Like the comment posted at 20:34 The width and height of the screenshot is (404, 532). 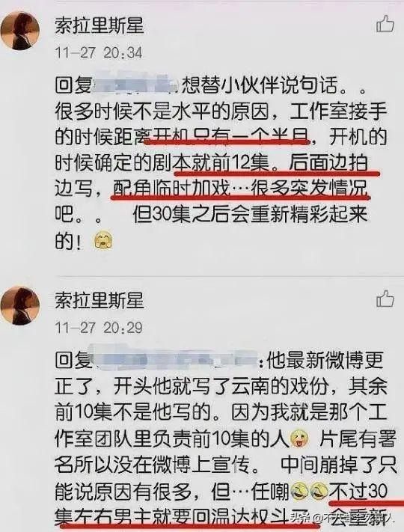tap(385, 24)
